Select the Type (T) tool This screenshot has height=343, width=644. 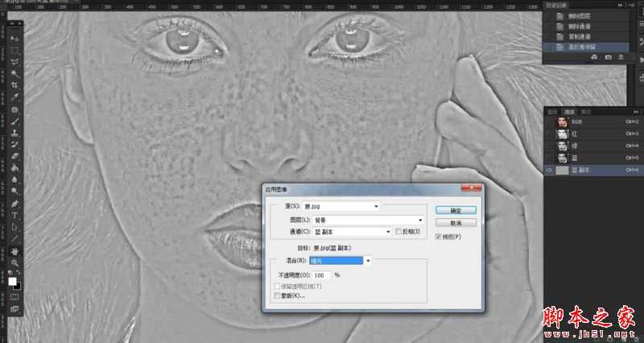tap(15, 204)
